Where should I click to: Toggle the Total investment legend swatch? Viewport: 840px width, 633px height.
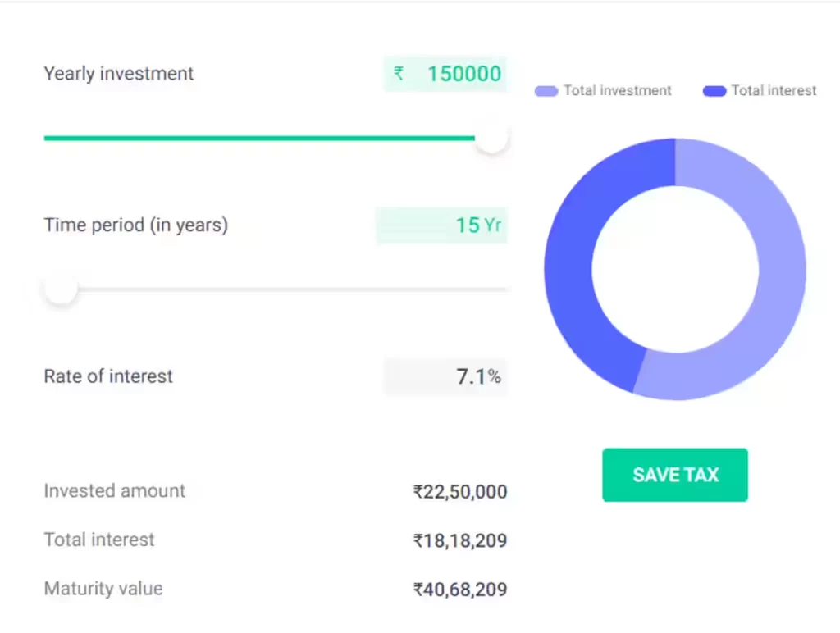point(546,91)
